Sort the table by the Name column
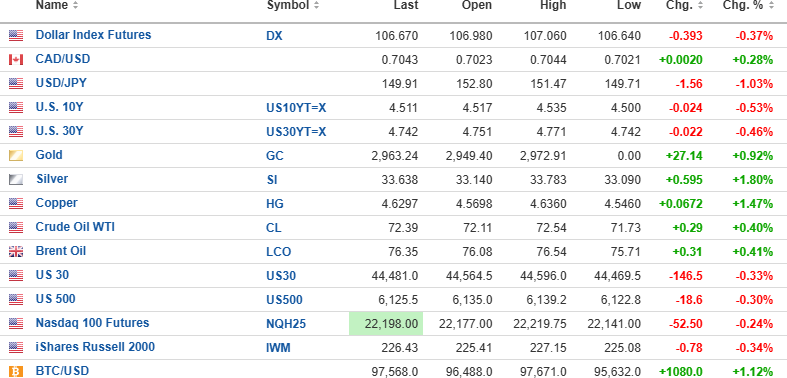The image size is (787, 378). click(57, 6)
